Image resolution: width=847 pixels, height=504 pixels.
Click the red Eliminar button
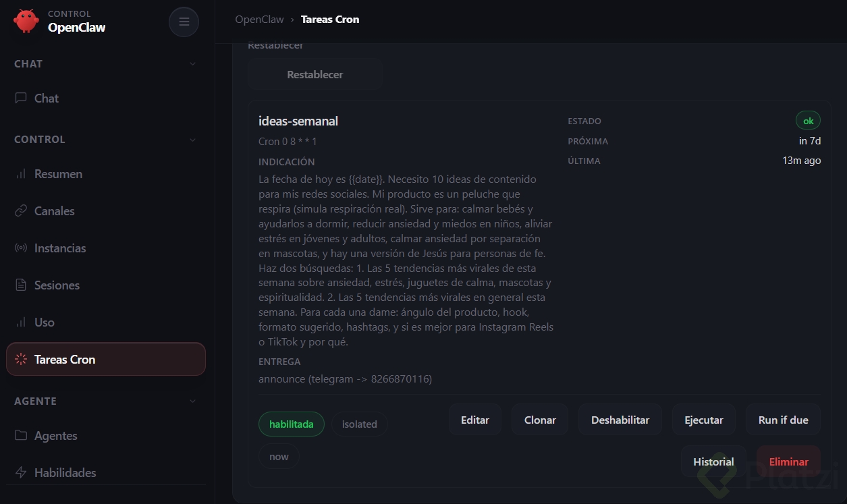click(x=788, y=461)
